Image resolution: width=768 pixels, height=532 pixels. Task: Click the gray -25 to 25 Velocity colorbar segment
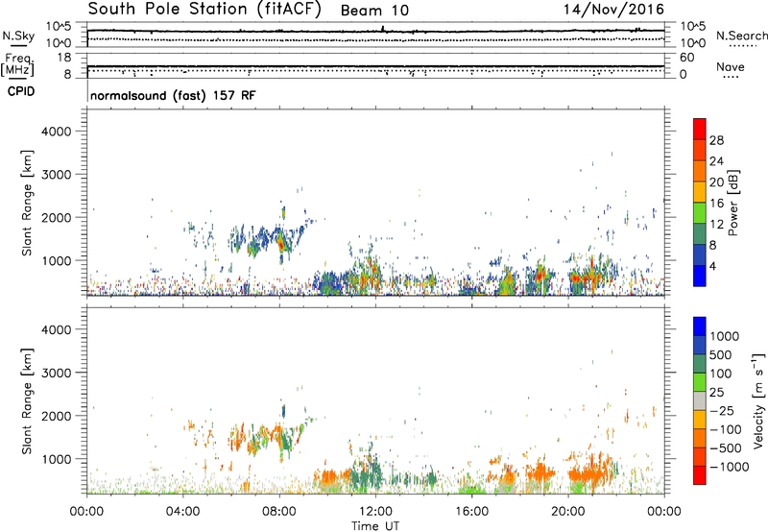point(700,400)
